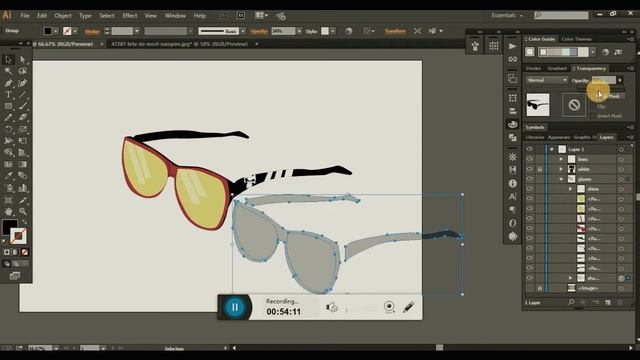Select the Type tool
This screenshot has width=640, height=360.
pyautogui.click(x=8, y=94)
